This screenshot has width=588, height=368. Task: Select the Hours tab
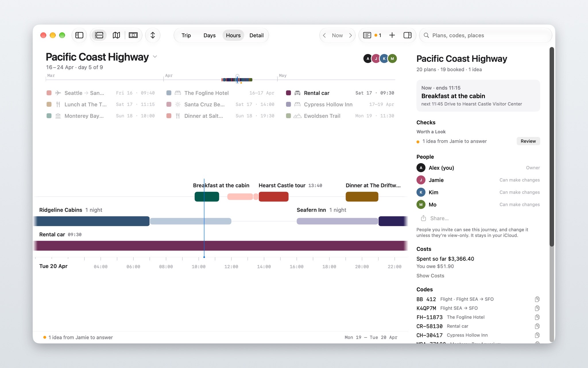(x=233, y=35)
